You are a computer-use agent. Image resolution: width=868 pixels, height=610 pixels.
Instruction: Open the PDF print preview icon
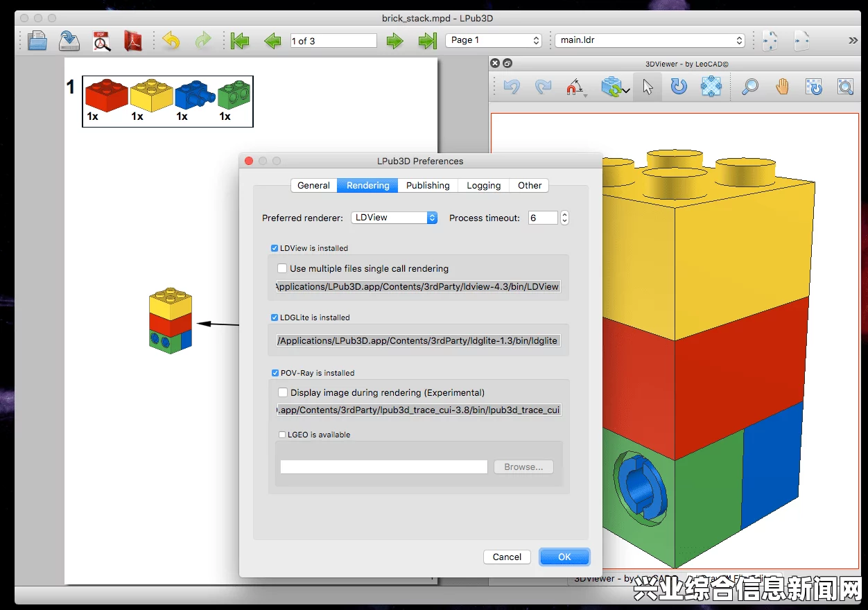[x=102, y=41]
